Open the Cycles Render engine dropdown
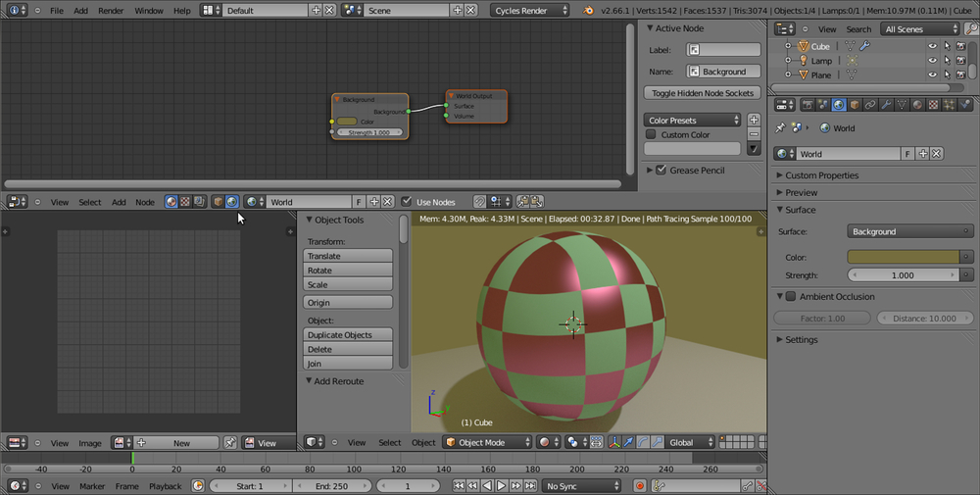This screenshot has height=495, width=980. [x=530, y=10]
